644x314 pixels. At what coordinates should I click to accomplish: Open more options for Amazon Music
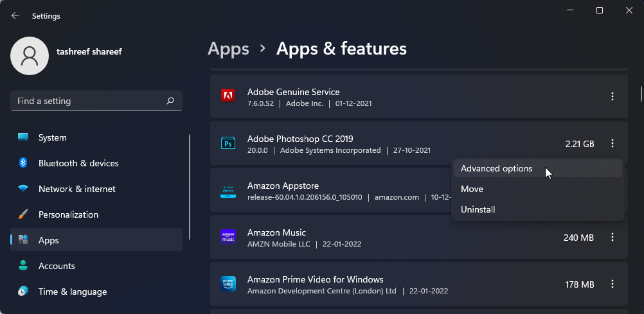point(613,237)
